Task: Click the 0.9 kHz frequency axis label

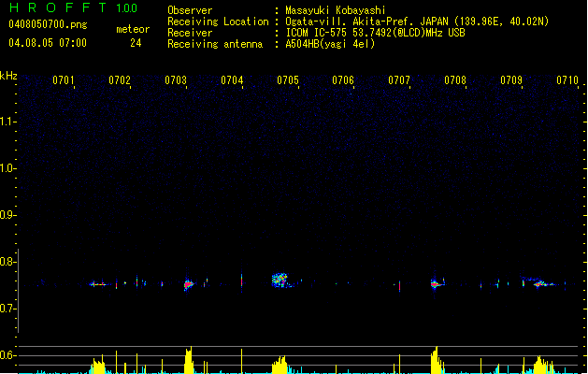Action: click(7, 215)
